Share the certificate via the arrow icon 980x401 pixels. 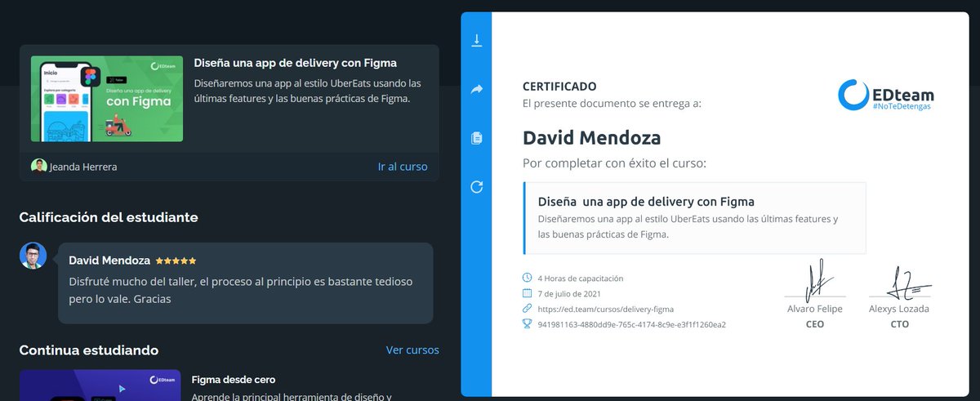tap(477, 90)
